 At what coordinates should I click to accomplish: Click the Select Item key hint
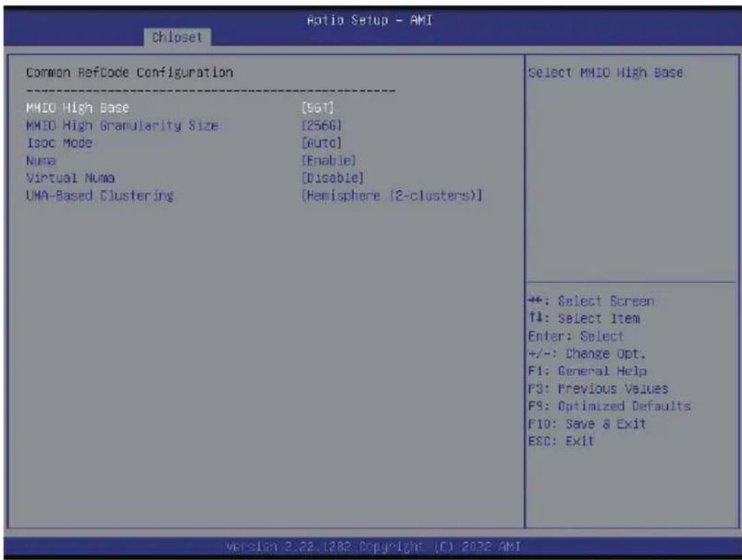click(x=584, y=318)
